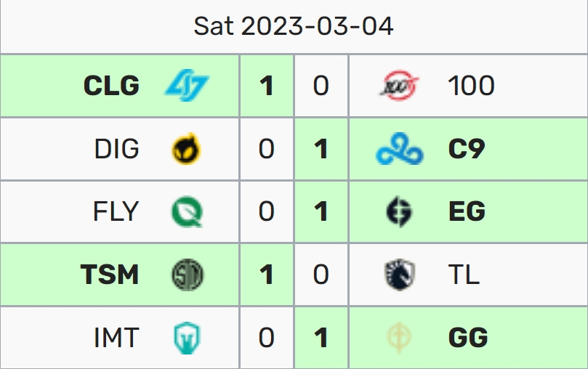Click the TL team name
The height and width of the screenshot is (369, 588).
pos(464,275)
